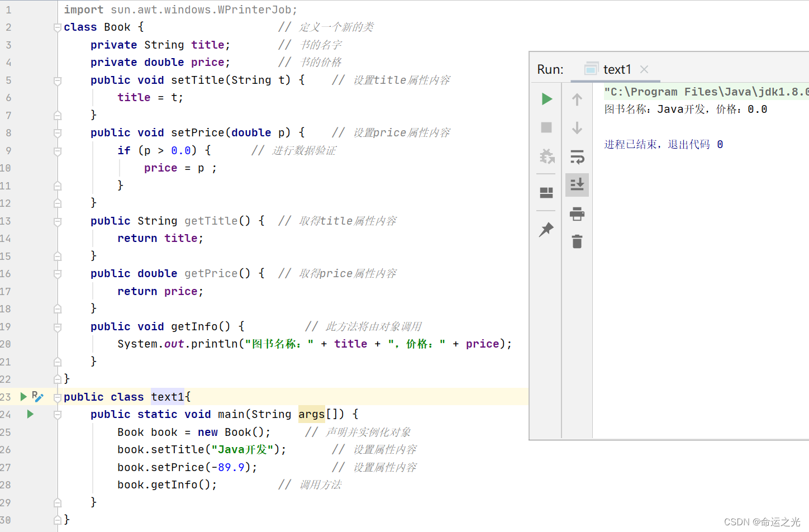Click the Stop process square icon
The height and width of the screenshot is (532, 809).
click(546, 127)
